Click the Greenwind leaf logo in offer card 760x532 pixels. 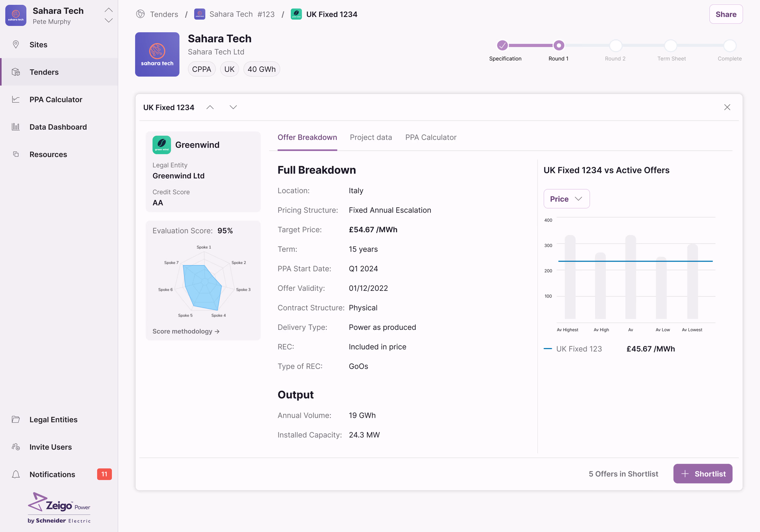162,145
